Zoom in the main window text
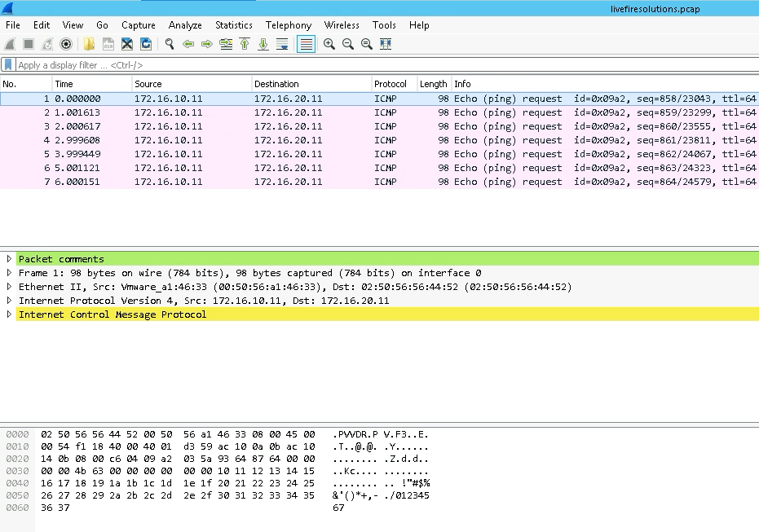This screenshot has width=759, height=532. [x=329, y=45]
